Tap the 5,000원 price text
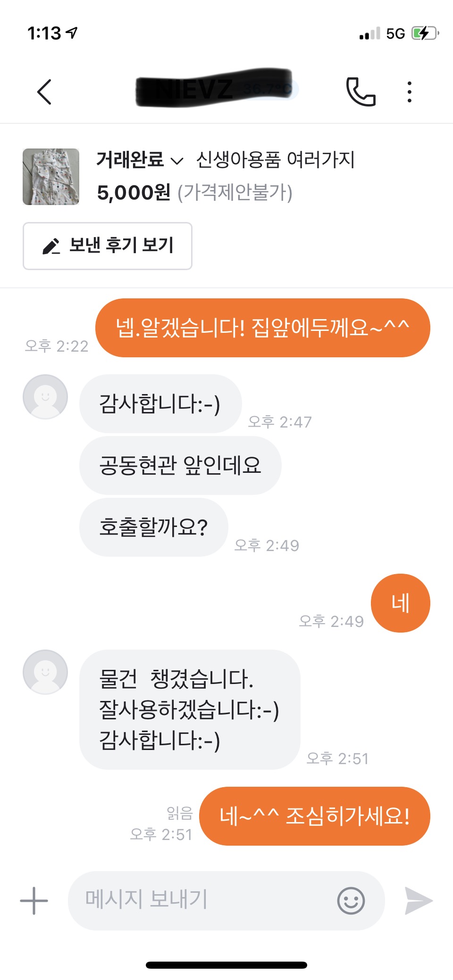This screenshot has height=980, width=453. point(134,192)
